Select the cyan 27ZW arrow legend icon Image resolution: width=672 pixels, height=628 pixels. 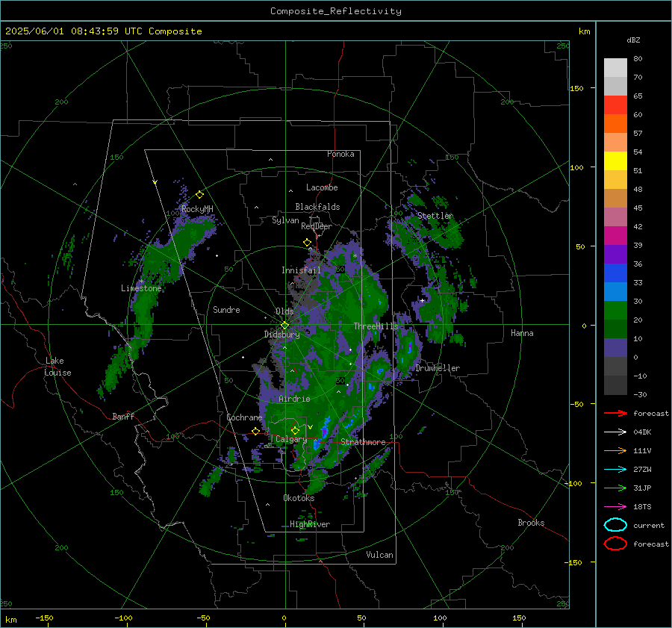point(615,470)
